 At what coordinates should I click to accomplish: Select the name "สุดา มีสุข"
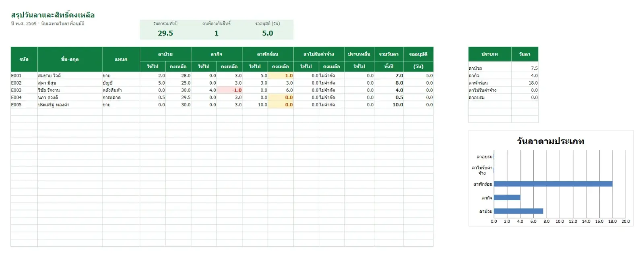[47, 83]
